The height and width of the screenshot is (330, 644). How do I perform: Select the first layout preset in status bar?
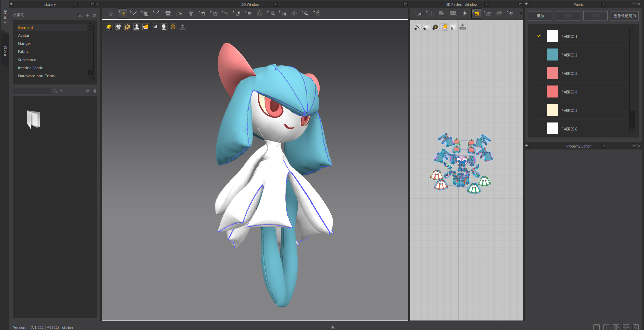click(x=597, y=327)
